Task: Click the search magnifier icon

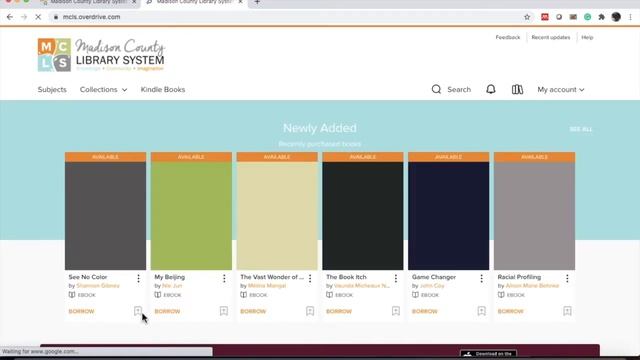Action: point(436,89)
